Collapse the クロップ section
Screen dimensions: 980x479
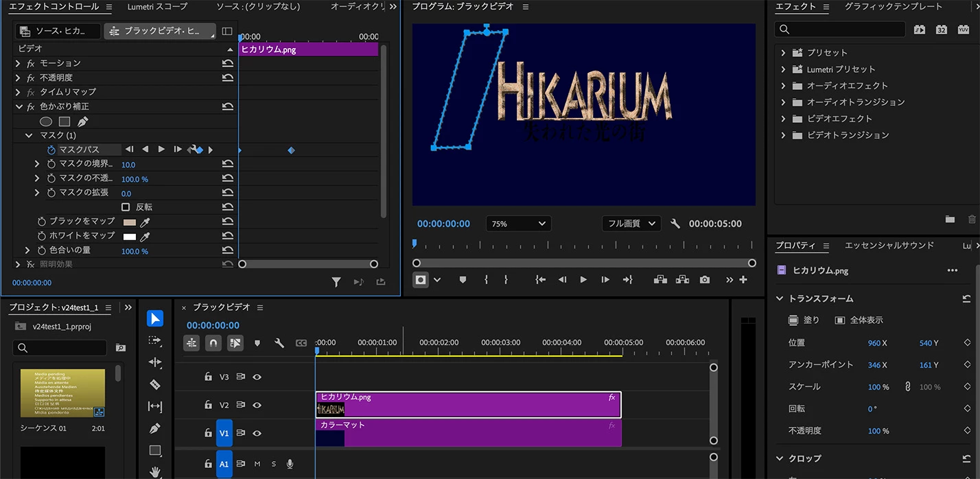coord(780,458)
